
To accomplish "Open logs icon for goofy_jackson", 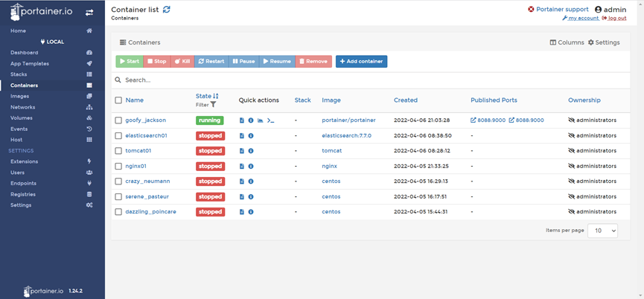I will [242, 120].
